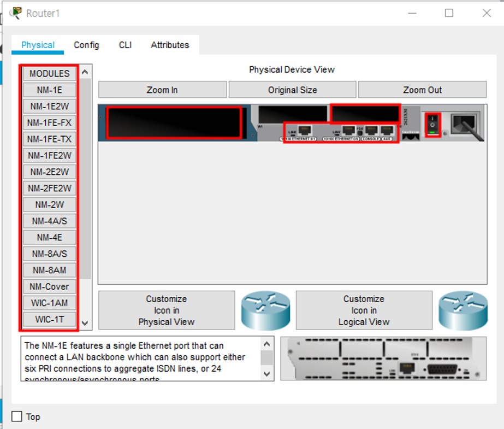This screenshot has height=429, width=504.
Task: Switch to the Config tab
Action: pyautogui.click(x=86, y=45)
